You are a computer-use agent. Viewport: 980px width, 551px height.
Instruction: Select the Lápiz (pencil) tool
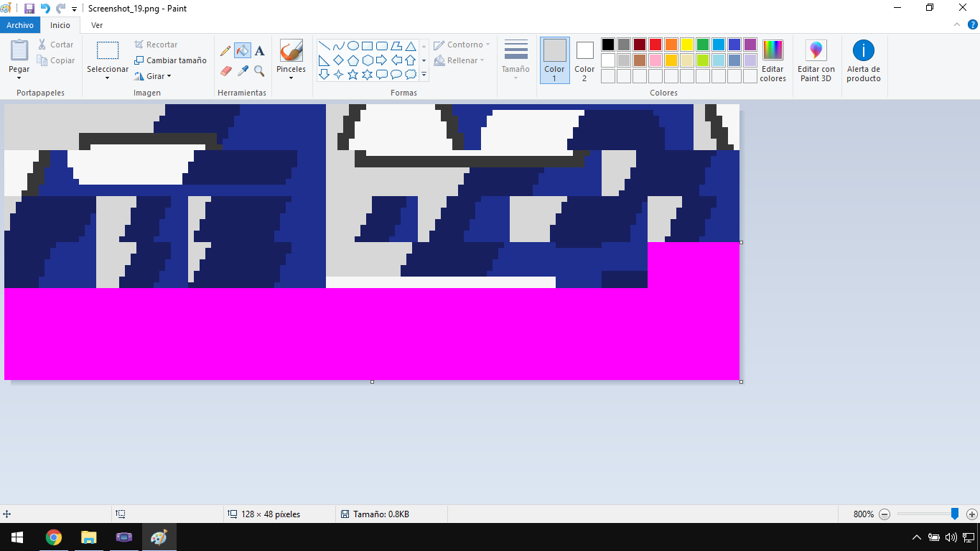pos(225,51)
